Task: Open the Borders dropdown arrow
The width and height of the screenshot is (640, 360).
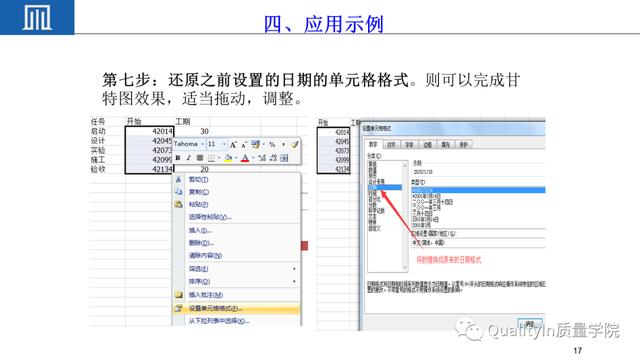Action: point(219,158)
